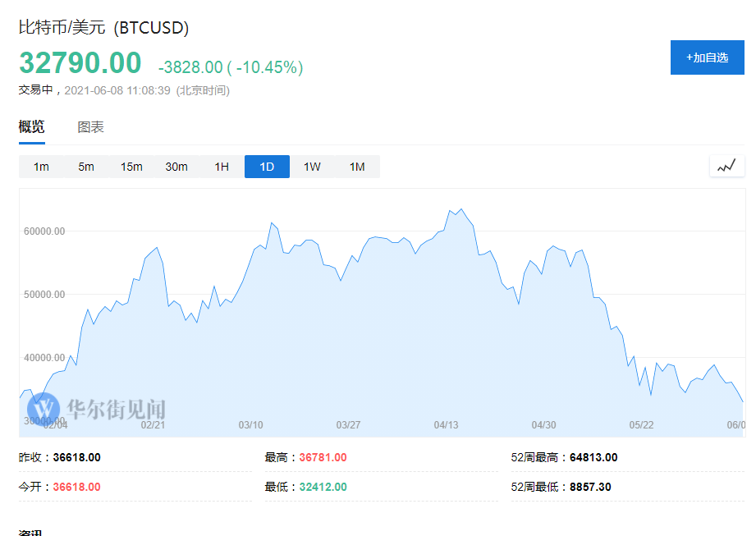Click the +加自选 button
Image resolution: width=756 pixels, height=536 pixels.
[x=707, y=57]
